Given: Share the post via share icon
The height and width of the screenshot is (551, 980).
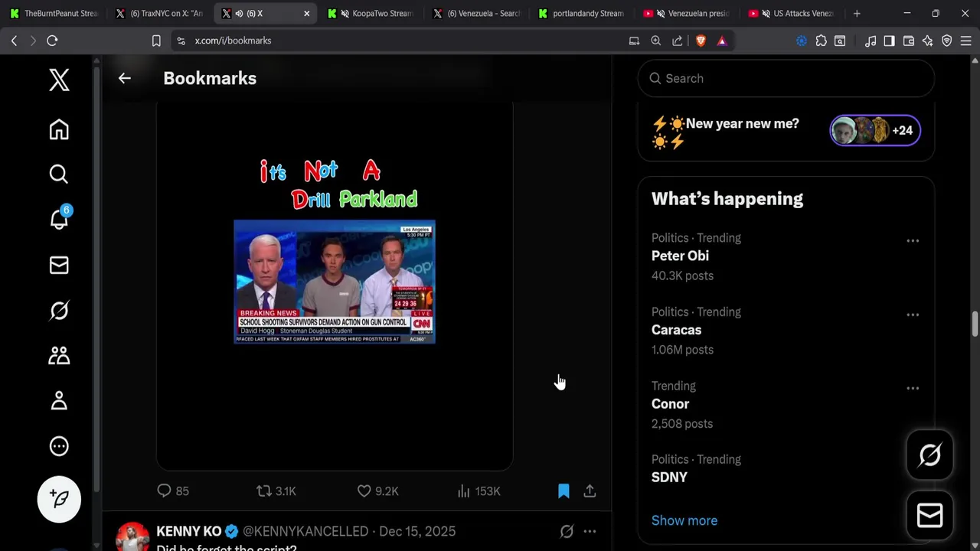Looking at the screenshot, I should 590,491.
